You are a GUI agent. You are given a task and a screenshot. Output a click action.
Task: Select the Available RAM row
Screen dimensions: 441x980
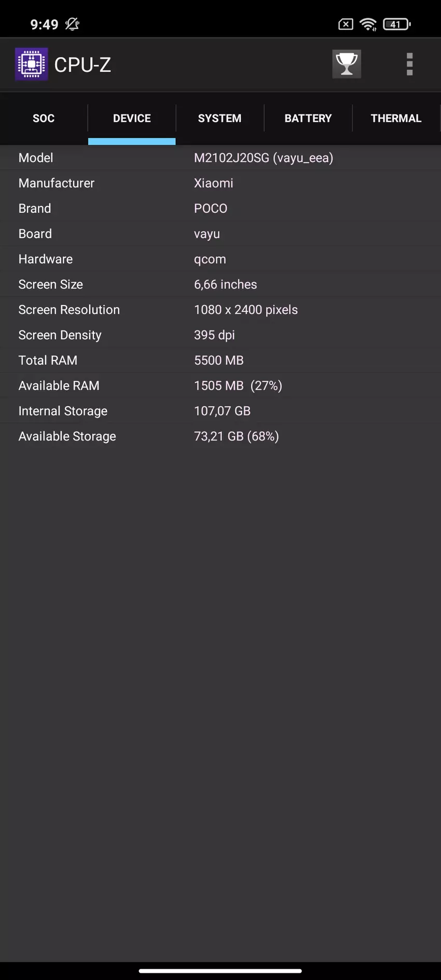[x=220, y=386]
